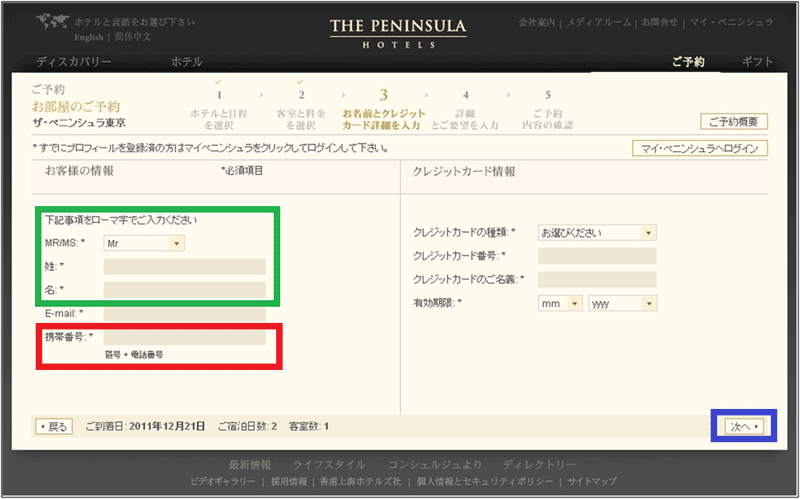Open マイ・ペニンシュラ in header
This screenshot has height=499, width=800.
732,22
